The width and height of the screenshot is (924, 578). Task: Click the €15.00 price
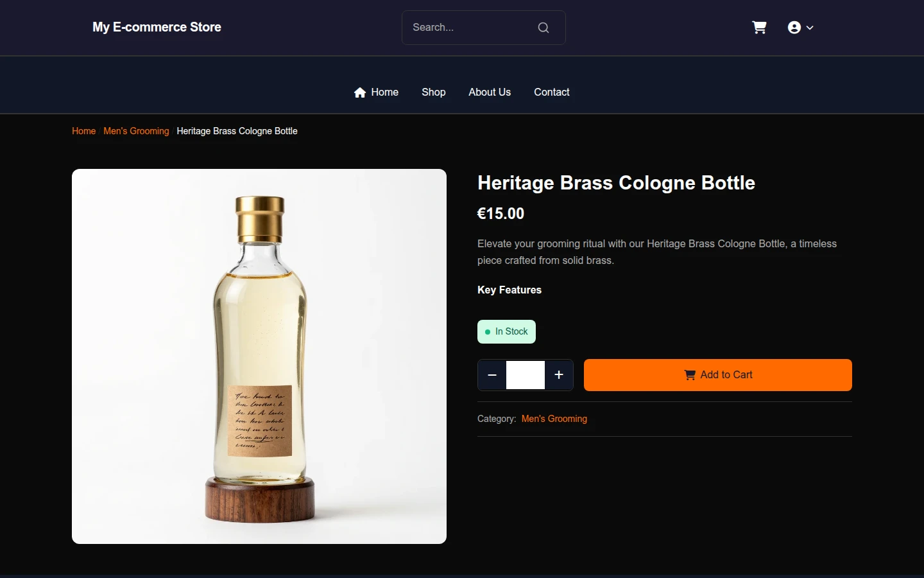coord(501,214)
